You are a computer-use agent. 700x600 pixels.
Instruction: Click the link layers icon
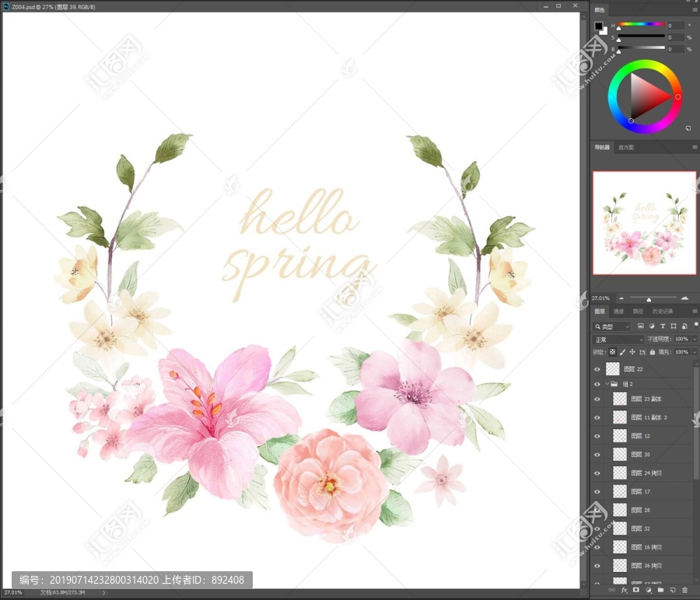coord(611,590)
